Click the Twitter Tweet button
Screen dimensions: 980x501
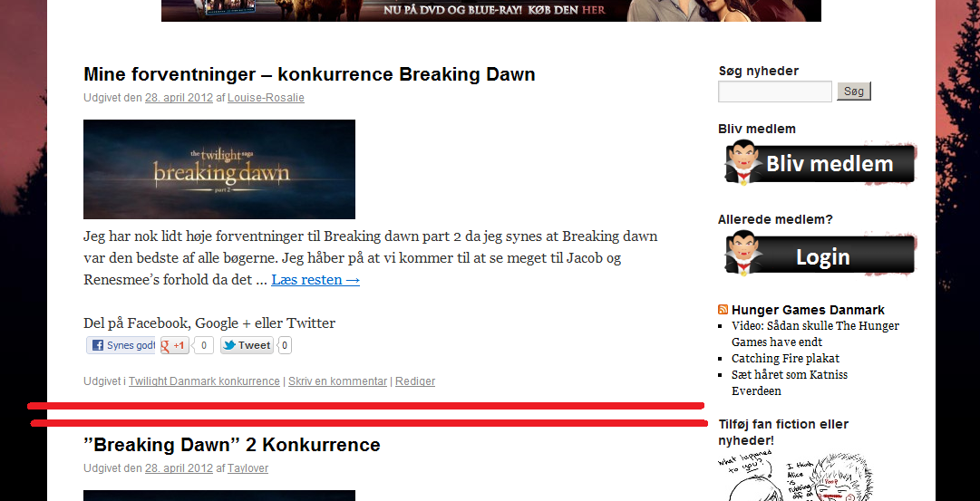[247, 345]
